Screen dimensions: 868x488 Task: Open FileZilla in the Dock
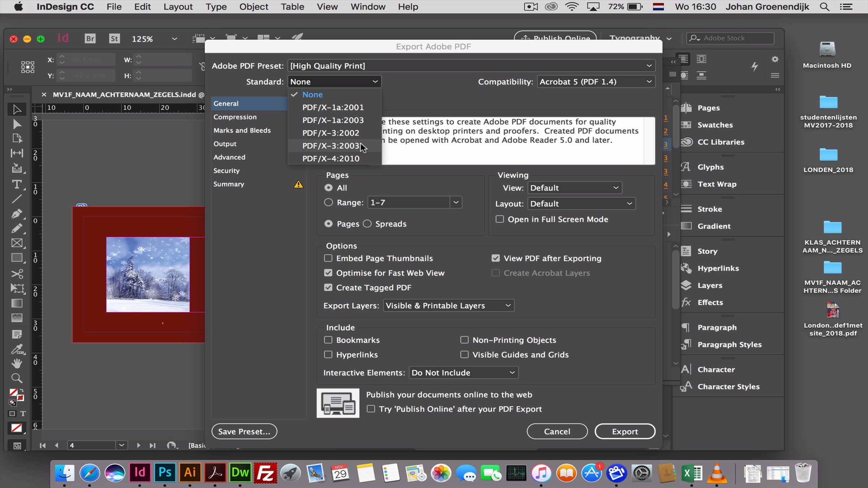[265, 472]
